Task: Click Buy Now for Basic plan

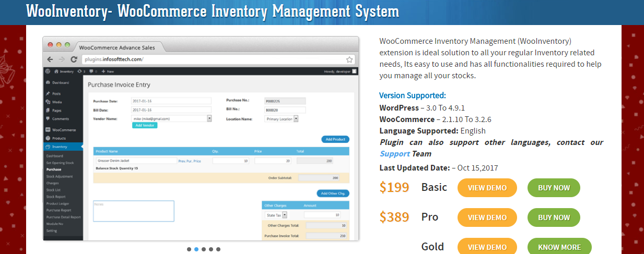Action: click(x=554, y=188)
